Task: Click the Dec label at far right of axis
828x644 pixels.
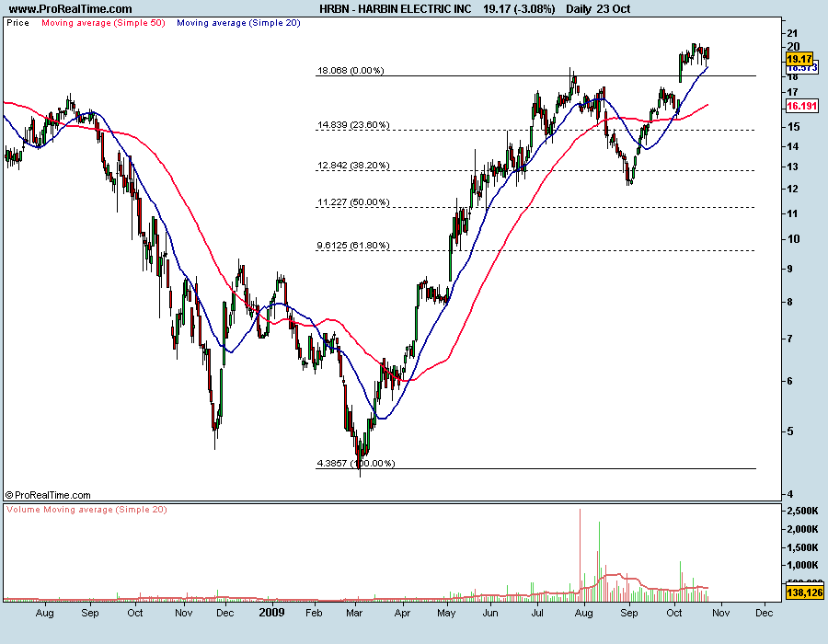Action: click(765, 613)
